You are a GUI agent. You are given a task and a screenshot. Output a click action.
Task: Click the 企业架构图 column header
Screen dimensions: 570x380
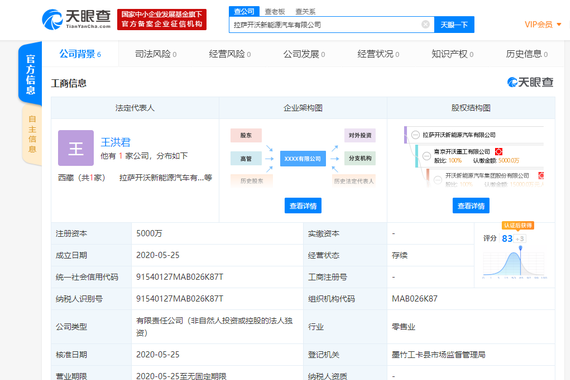303,108
